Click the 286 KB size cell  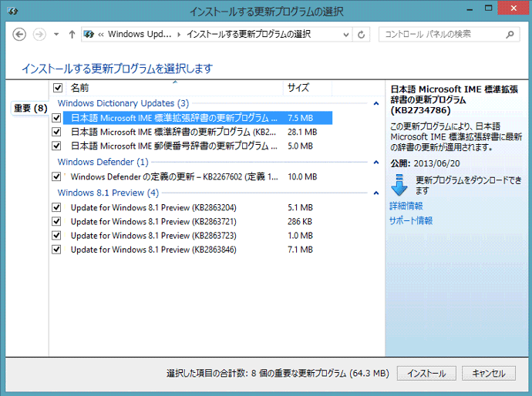tap(300, 221)
